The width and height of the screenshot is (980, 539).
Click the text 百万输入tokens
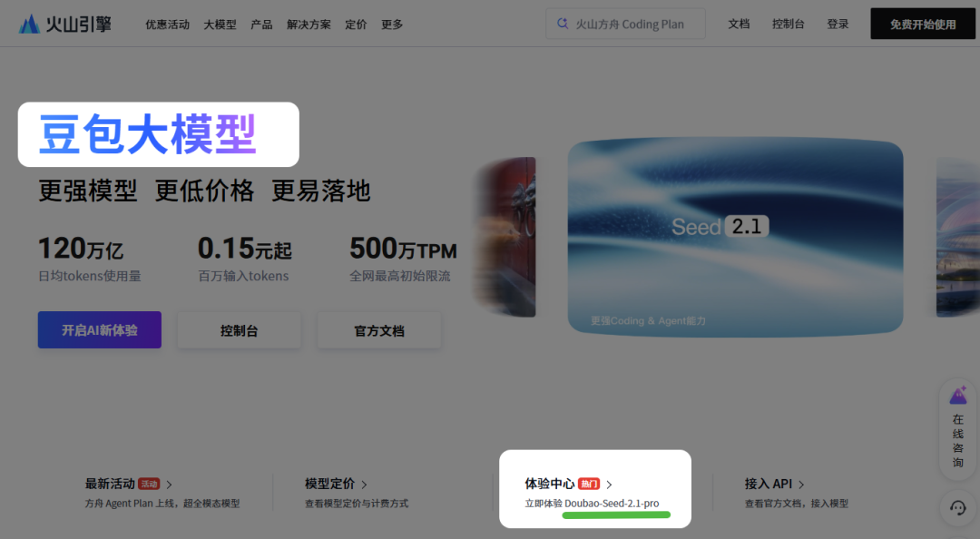[243, 276]
